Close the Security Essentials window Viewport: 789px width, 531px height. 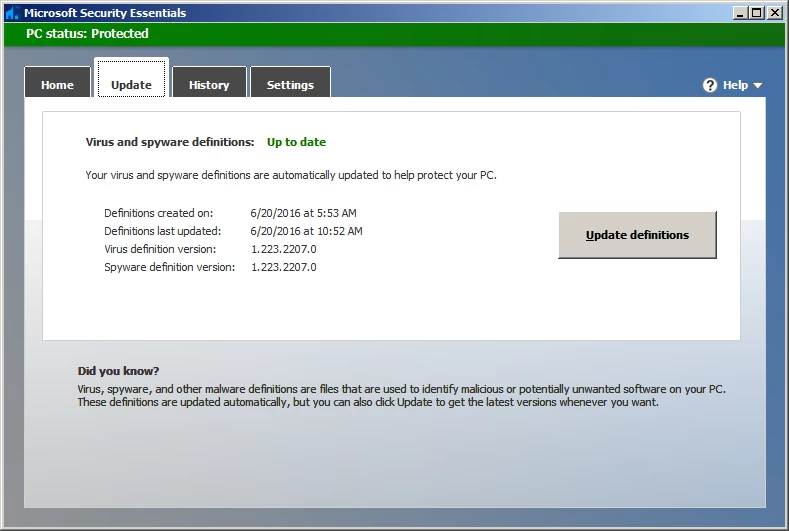coord(775,13)
